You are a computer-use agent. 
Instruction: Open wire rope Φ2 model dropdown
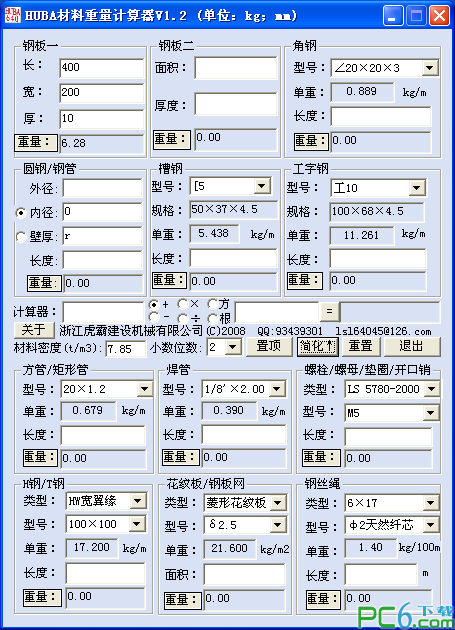(431, 525)
